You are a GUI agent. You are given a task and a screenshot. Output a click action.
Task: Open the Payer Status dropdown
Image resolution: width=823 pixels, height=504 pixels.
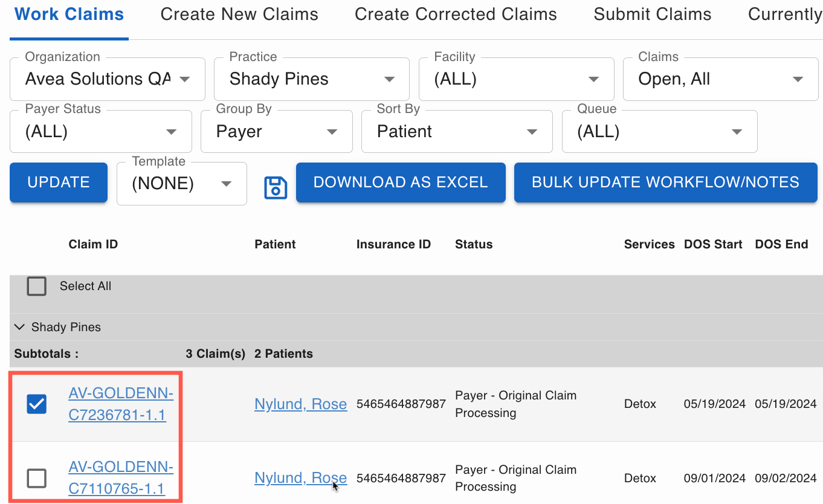(101, 132)
